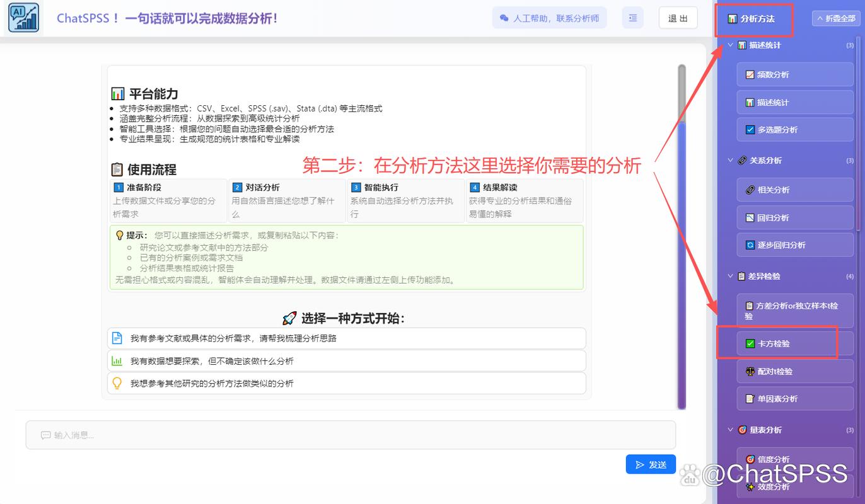
Task: Open the 信度分析 tool
Action: coord(794,459)
